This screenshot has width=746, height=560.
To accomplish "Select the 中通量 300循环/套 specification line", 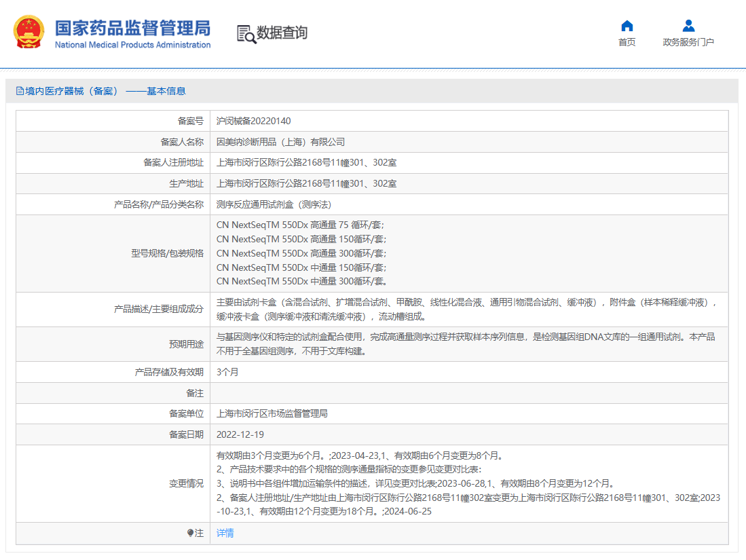I will [301, 281].
